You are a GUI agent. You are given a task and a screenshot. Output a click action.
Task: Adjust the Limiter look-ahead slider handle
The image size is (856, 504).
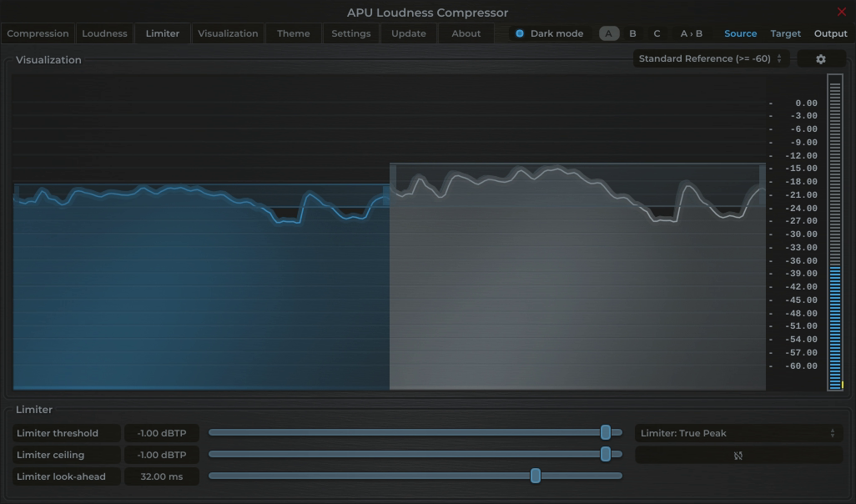click(x=535, y=476)
